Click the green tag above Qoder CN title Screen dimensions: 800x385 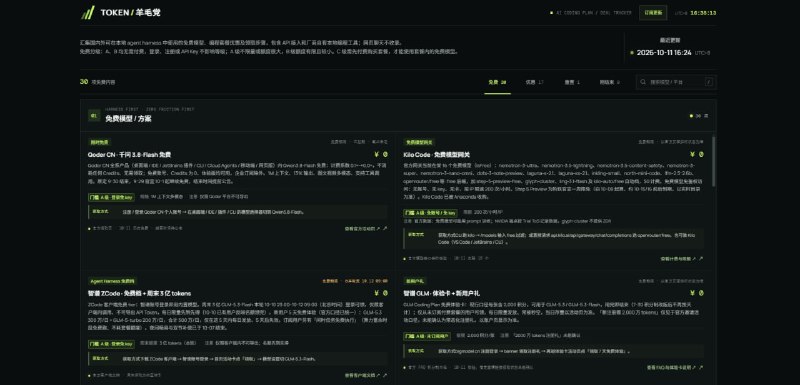(99, 142)
